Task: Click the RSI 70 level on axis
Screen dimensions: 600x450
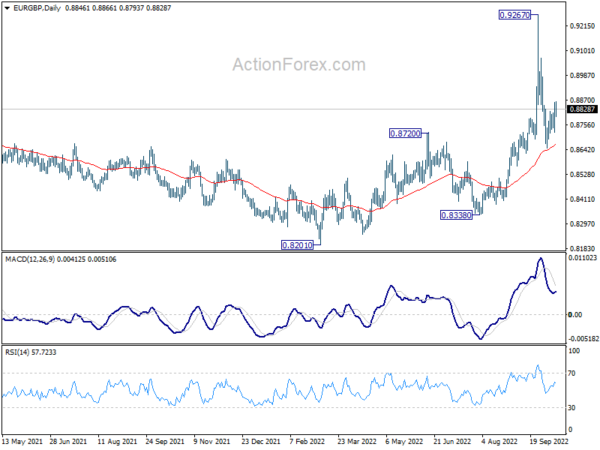Action: pos(569,373)
